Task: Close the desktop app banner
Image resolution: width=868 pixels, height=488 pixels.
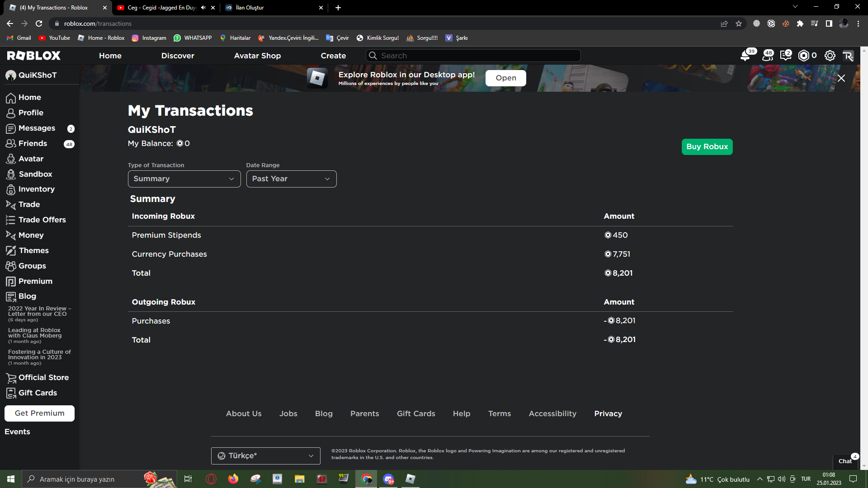Action: pyautogui.click(x=841, y=78)
